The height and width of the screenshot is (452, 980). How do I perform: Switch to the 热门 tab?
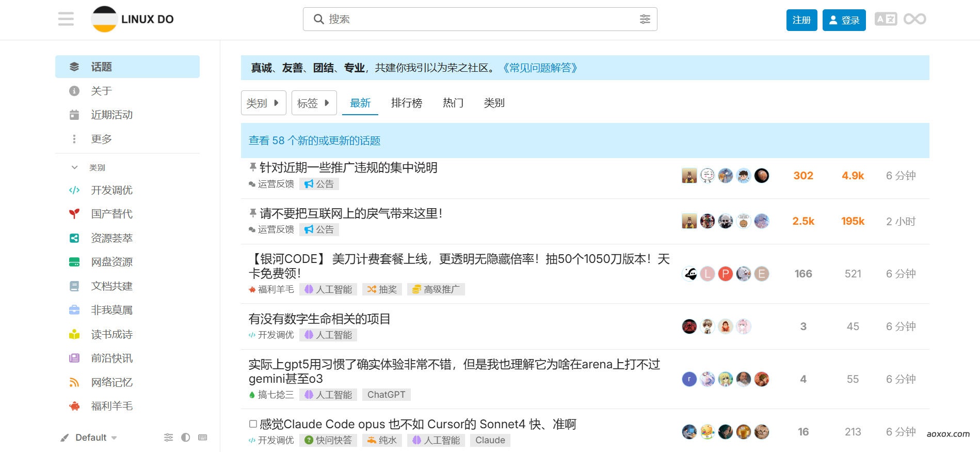453,103
